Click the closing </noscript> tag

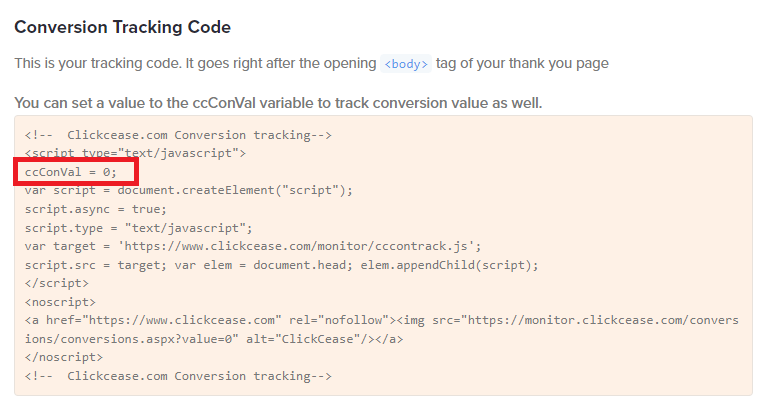[x=64, y=357]
